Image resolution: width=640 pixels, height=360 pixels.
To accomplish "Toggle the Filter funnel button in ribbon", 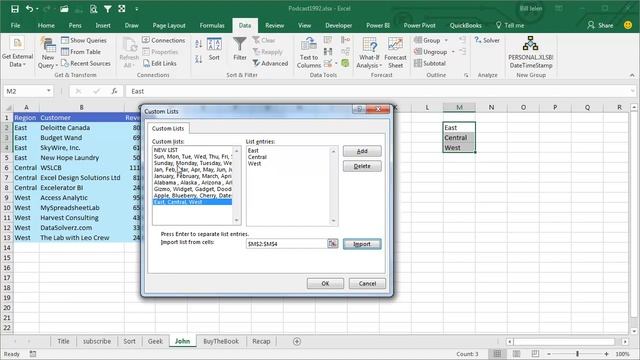I will [x=240, y=49].
